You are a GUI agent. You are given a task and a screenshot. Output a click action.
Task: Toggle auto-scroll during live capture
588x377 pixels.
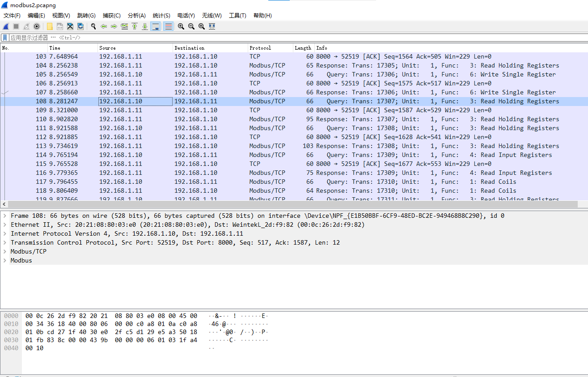pos(155,26)
